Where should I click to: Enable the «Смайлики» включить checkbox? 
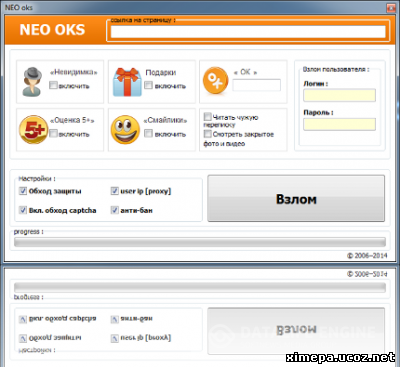coord(148,134)
